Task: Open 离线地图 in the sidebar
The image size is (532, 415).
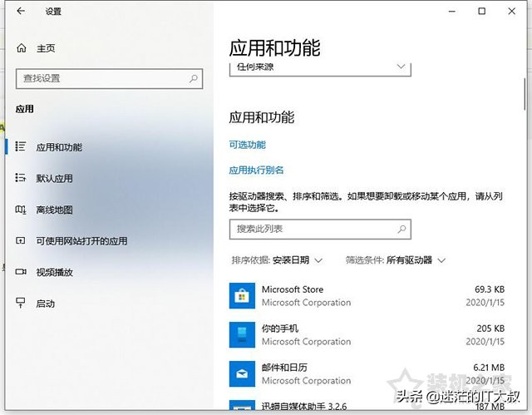Action: [54, 210]
